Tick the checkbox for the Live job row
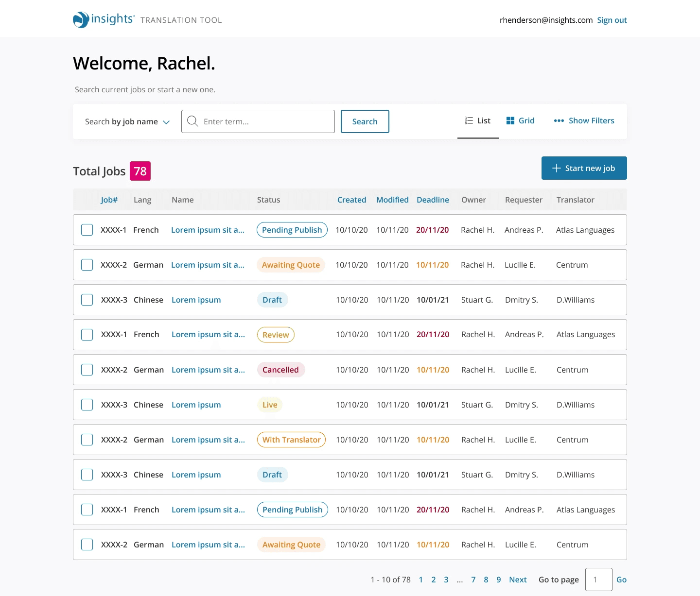700x596 pixels. (x=87, y=405)
